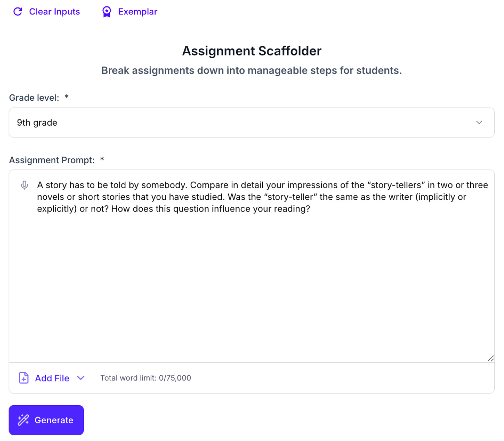Open the Grade level dropdown
Screen dimensions: 504x441
(x=252, y=122)
